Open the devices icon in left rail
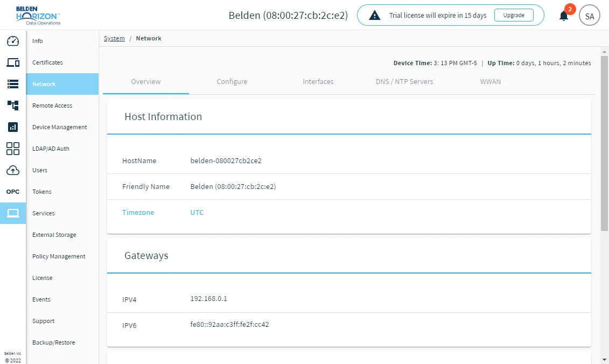Image resolution: width=609 pixels, height=364 pixels. point(13,62)
